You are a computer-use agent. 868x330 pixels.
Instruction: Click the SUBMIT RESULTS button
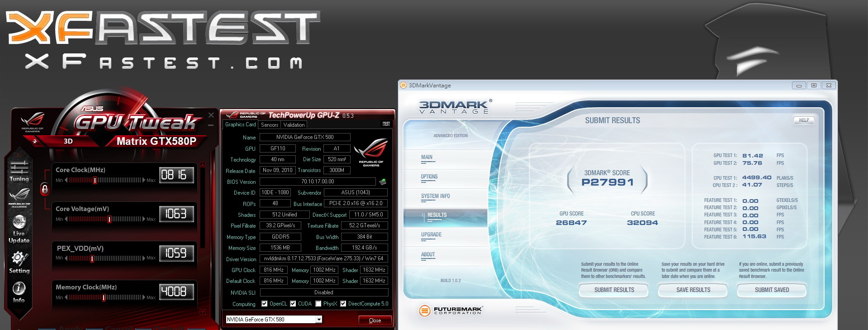point(614,290)
